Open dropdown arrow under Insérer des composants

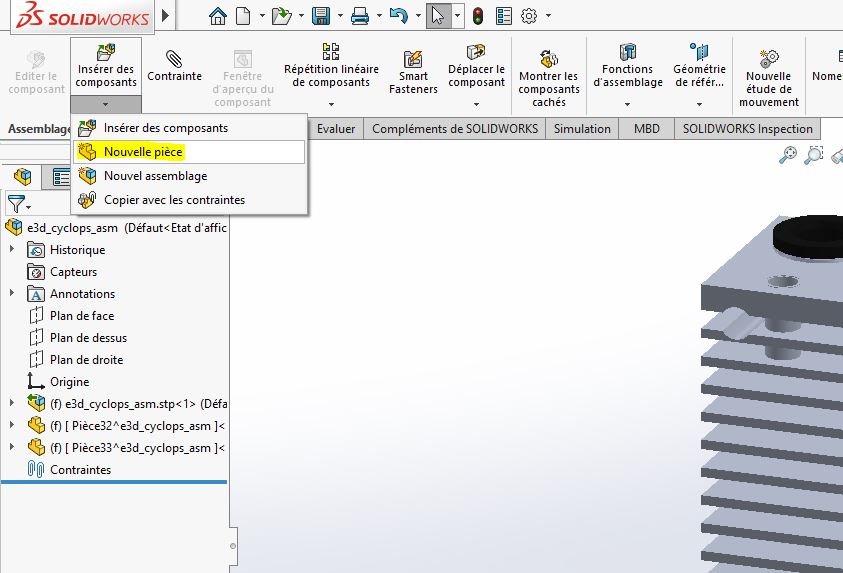point(106,104)
